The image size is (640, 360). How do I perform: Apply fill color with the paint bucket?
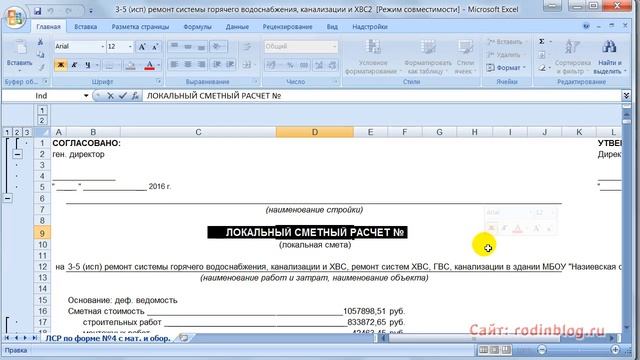point(130,65)
